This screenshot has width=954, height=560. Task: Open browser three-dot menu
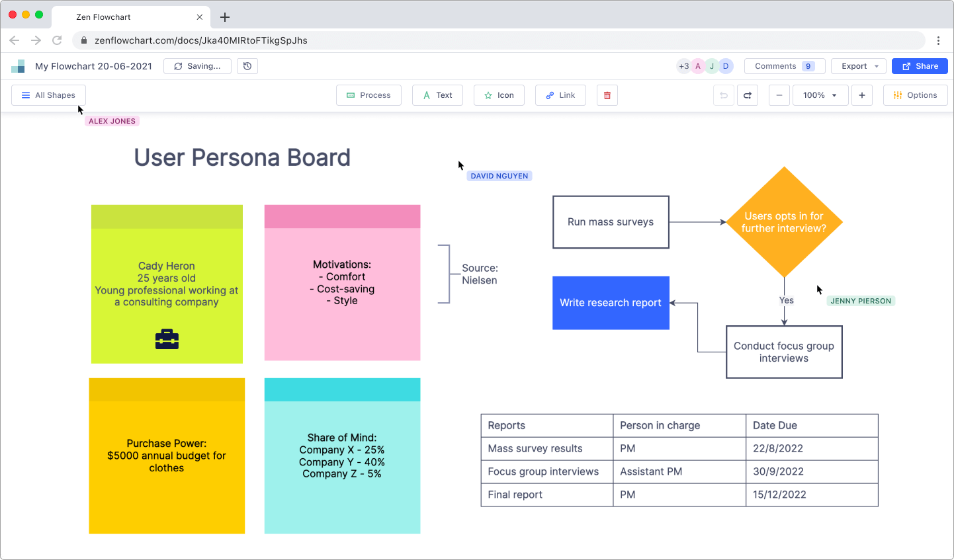[x=938, y=40]
